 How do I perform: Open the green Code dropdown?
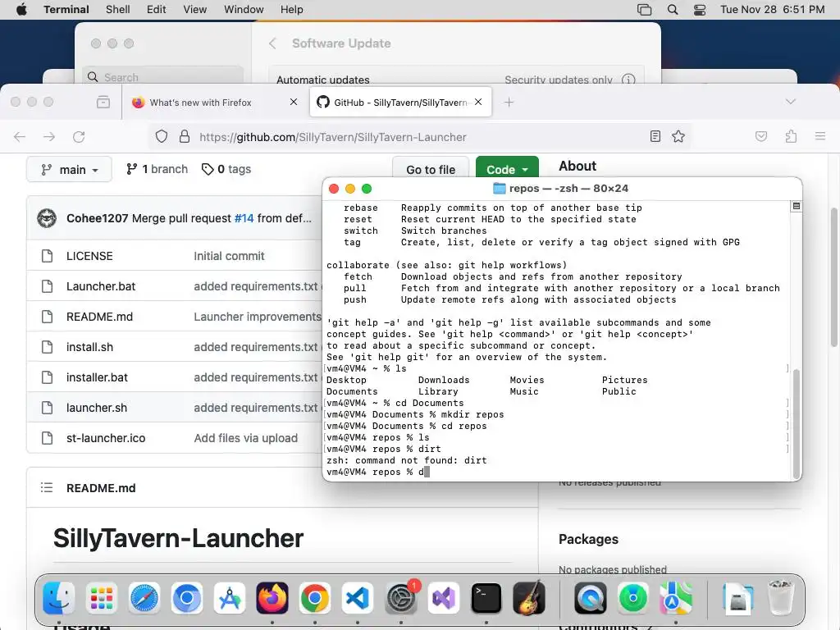[x=507, y=169]
